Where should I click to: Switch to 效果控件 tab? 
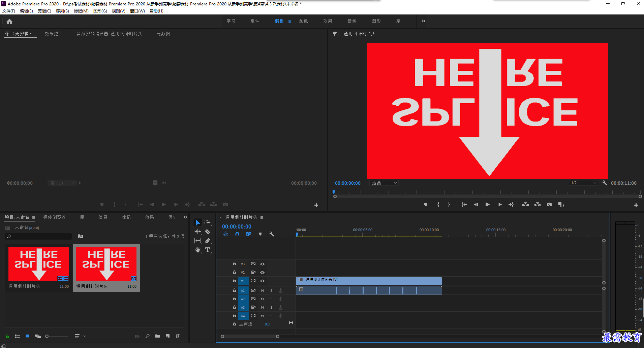coord(54,34)
